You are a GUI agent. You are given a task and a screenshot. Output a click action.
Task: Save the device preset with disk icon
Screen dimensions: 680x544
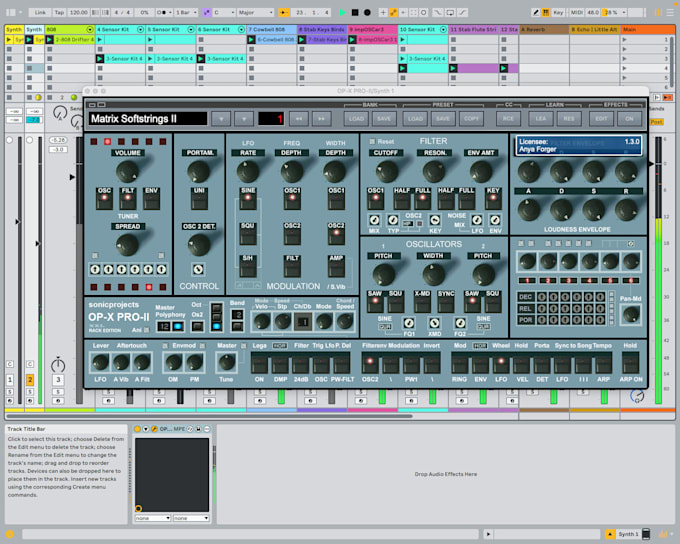(x=198, y=429)
